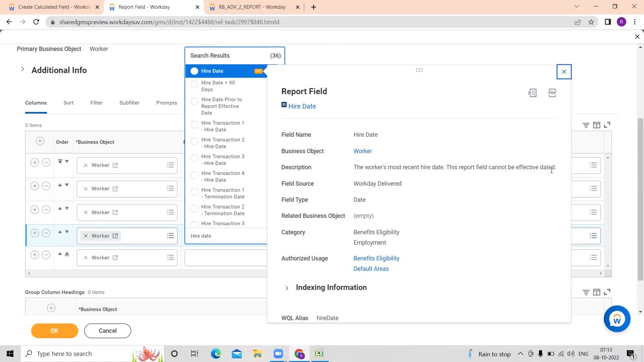Open related actions for Hire Date result
644x362 pixels.
click(x=258, y=71)
